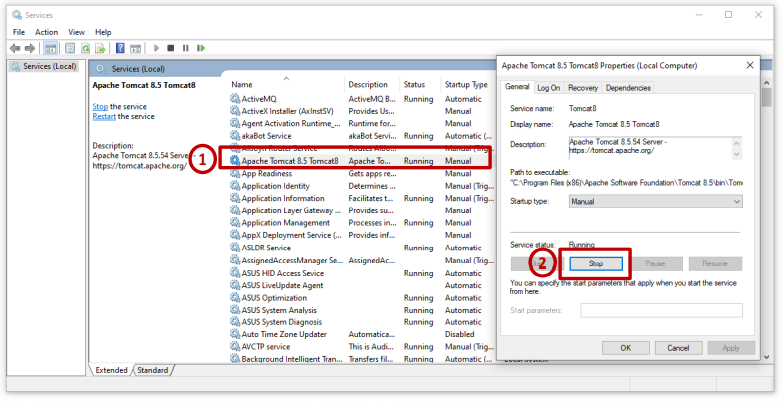Viewport: 783px width, 401px height.
Task: Open Properties from the toolbar icon
Action: coord(70,48)
